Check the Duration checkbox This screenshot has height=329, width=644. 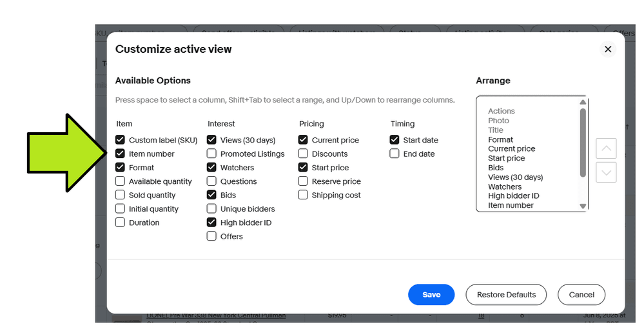[x=120, y=223]
